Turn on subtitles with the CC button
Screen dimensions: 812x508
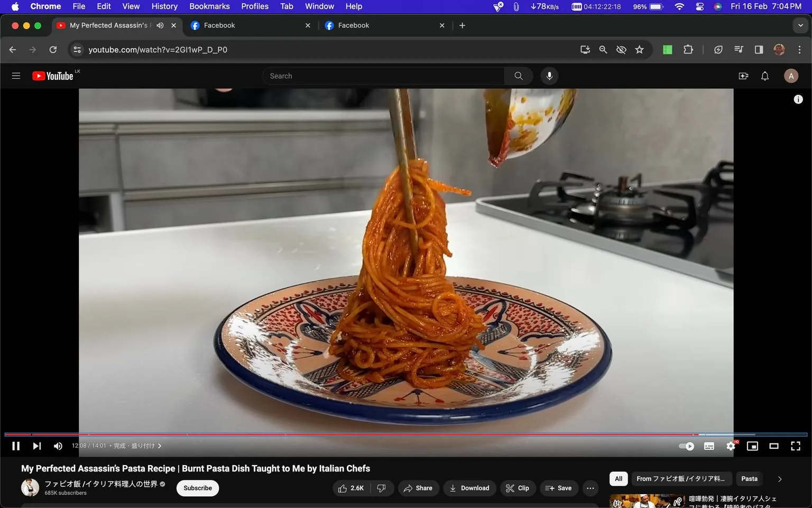709,446
